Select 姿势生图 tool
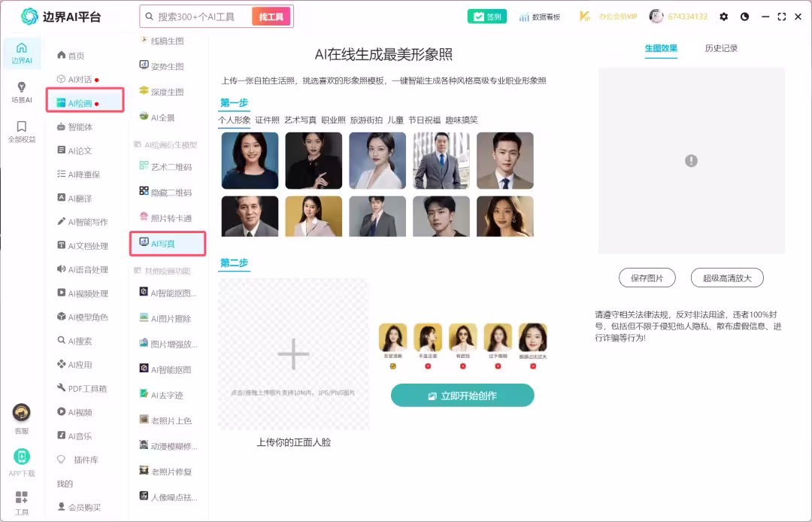 [162, 66]
